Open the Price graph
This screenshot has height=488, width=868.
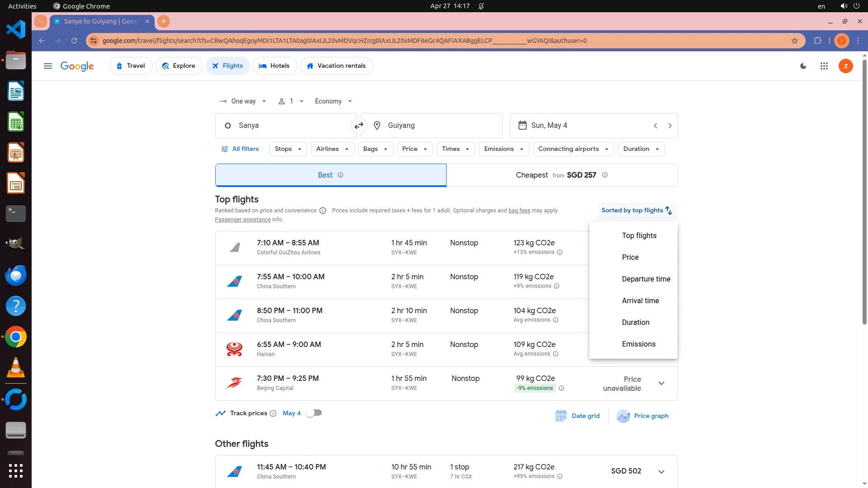tap(642, 416)
